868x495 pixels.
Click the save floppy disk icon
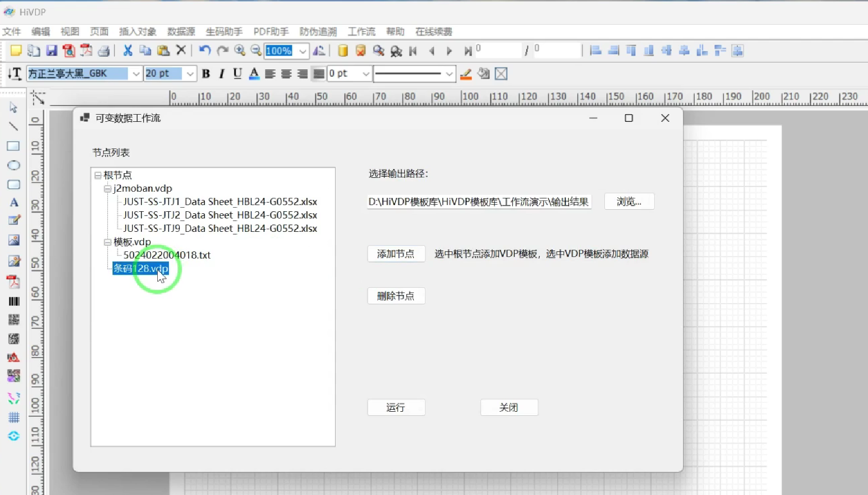51,51
